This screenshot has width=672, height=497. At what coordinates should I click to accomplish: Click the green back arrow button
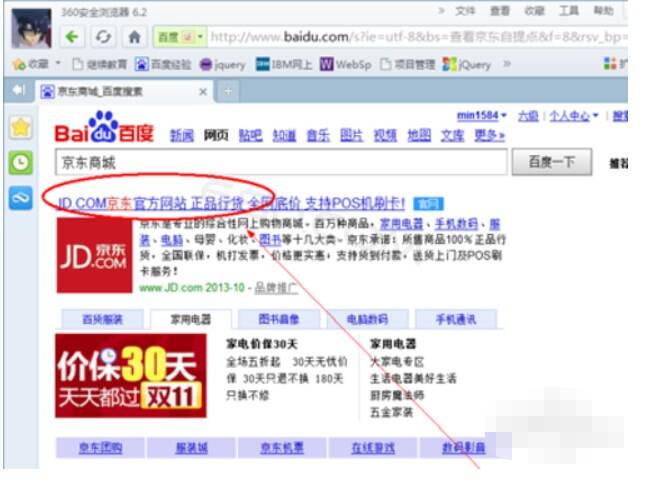[72, 37]
